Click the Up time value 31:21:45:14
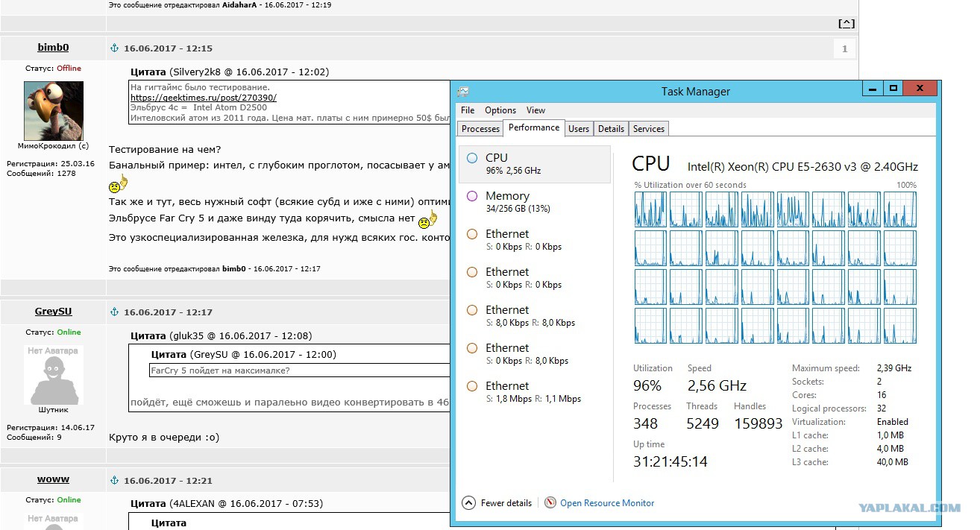This screenshot has width=980, height=530. coord(670,461)
